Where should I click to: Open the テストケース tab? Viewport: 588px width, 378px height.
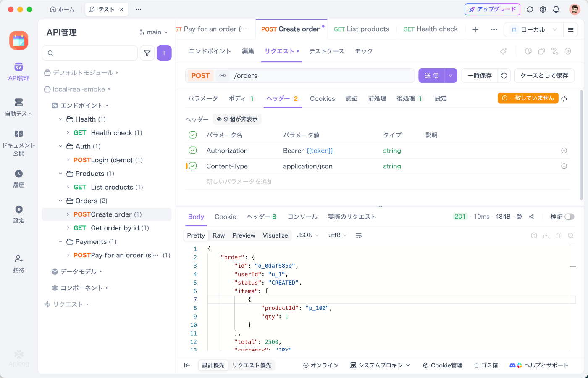pyautogui.click(x=327, y=51)
